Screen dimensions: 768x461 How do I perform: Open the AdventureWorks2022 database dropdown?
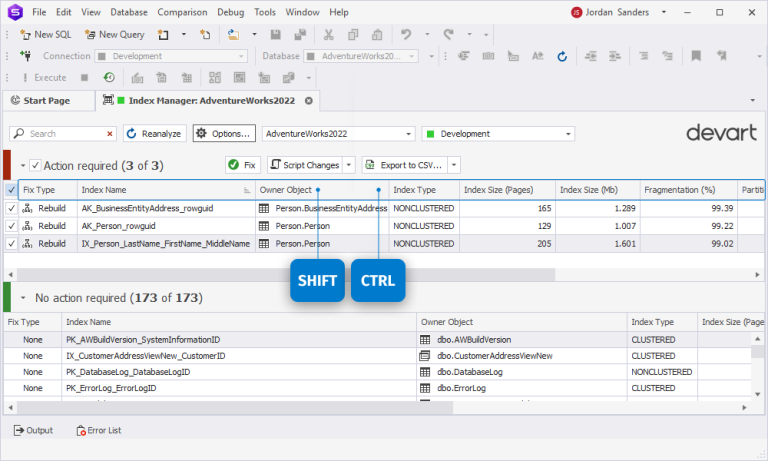coord(338,134)
